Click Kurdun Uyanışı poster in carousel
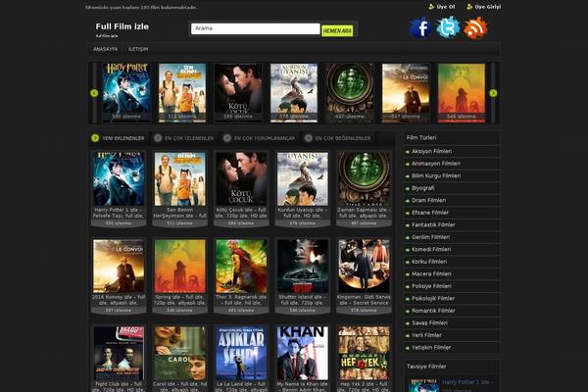588x392 pixels. tap(294, 93)
